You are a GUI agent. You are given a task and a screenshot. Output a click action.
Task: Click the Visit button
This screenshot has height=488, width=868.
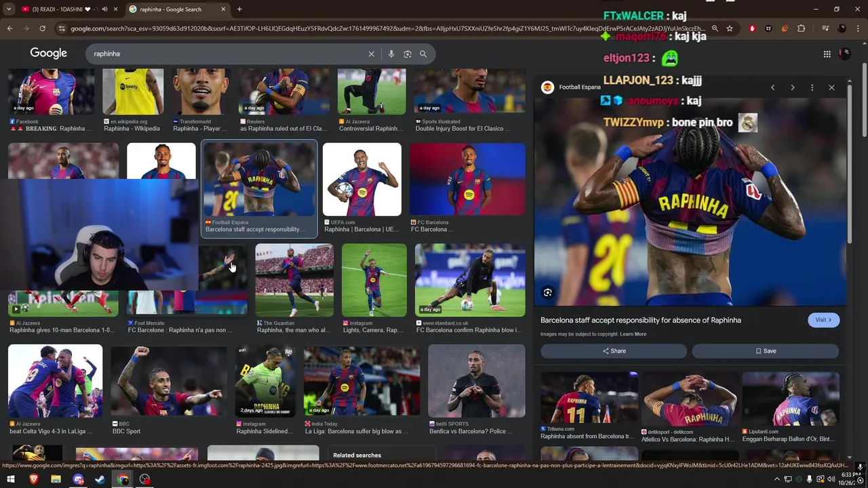point(823,320)
